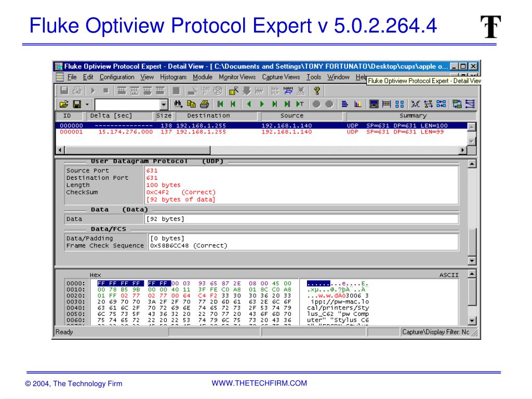Click the blue horizontal lines list icon
This screenshot has height=399, width=532.
tap(345, 104)
